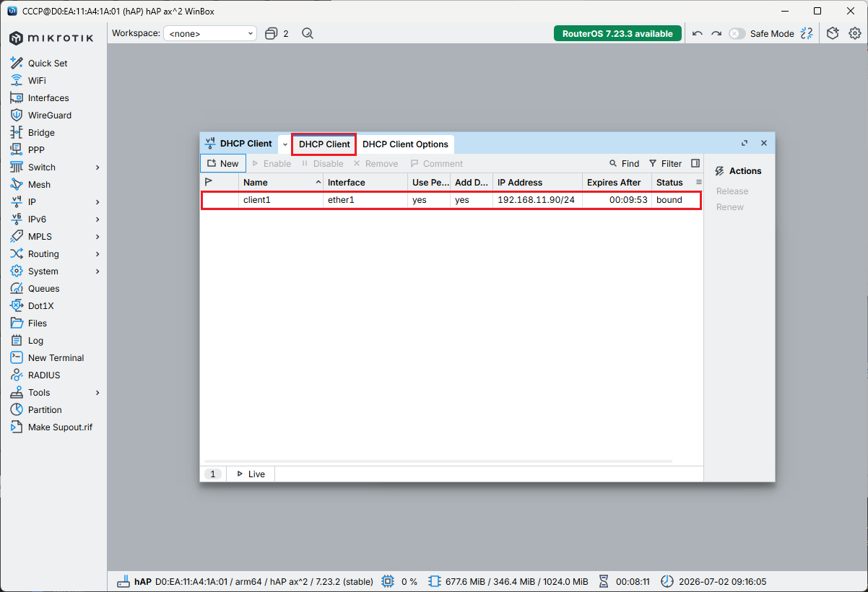Expand the Tools submenu
Viewport: 868px width, 592px height.
pyautogui.click(x=97, y=392)
